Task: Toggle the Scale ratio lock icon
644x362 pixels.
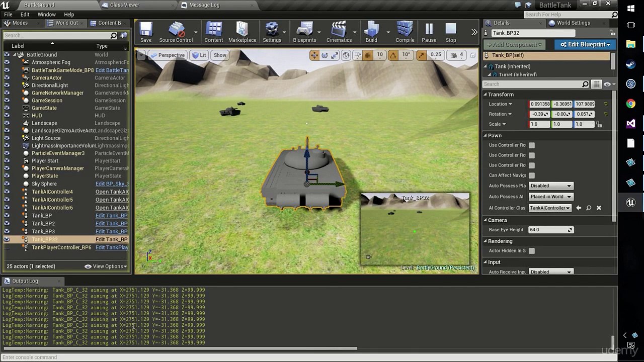Action: 599,124
